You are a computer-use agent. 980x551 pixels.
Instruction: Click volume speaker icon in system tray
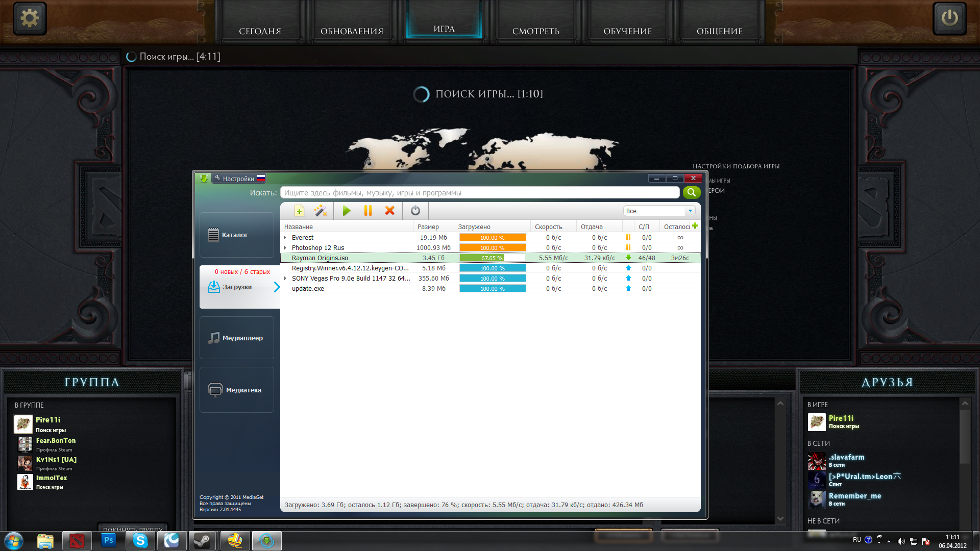[x=901, y=541]
